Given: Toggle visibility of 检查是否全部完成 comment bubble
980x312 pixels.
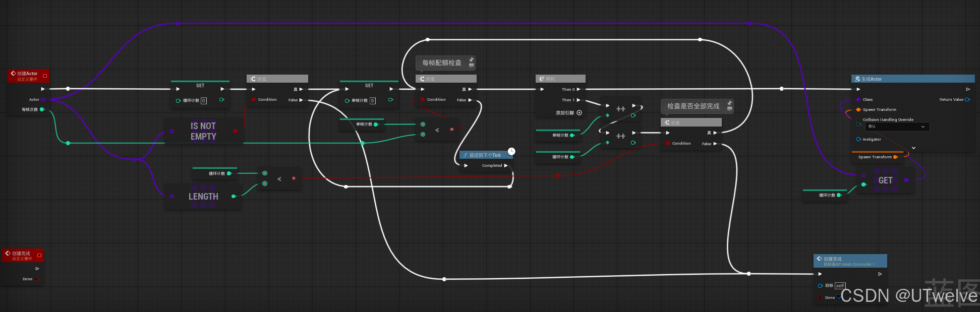Looking at the screenshot, I should (x=729, y=109).
